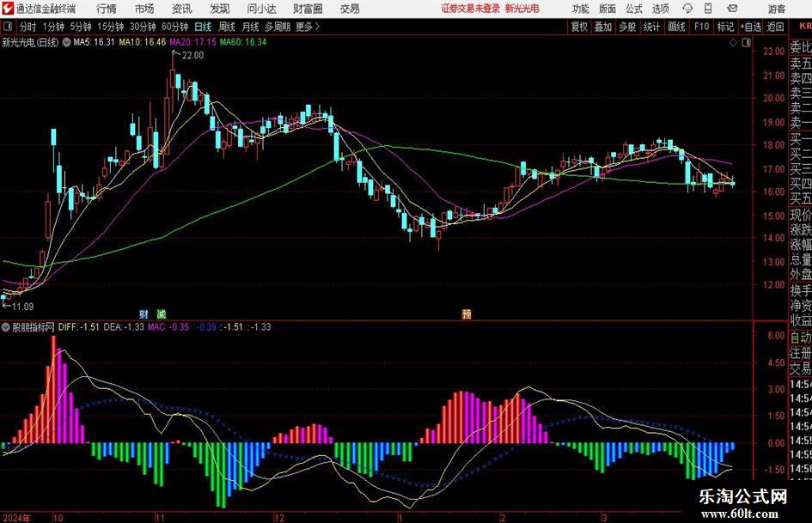This screenshot has height=523, width=812.
Task: Click the 返回 back button
Action: pos(775,27)
